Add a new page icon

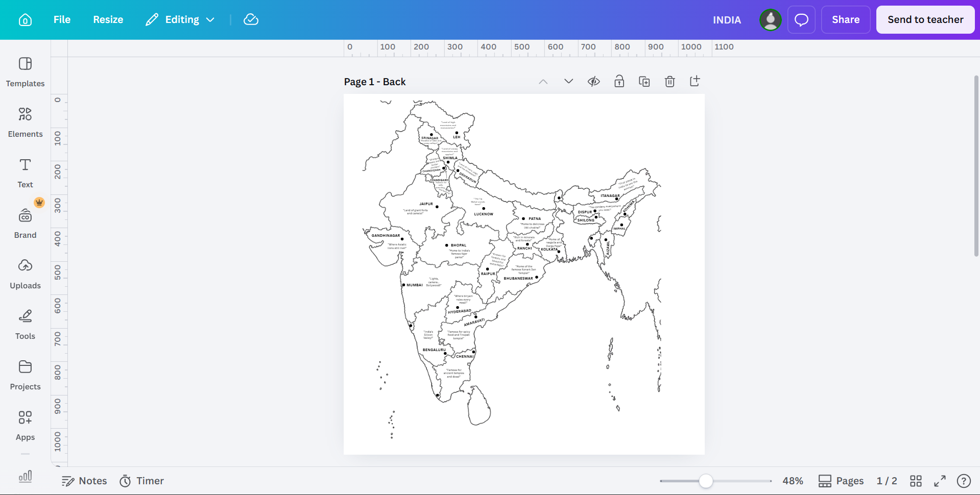coord(695,81)
